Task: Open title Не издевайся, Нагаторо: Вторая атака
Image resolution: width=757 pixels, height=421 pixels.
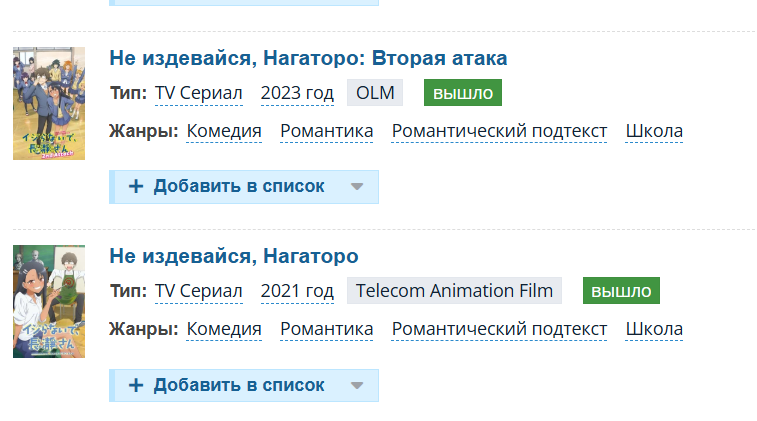Action: click(308, 58)
